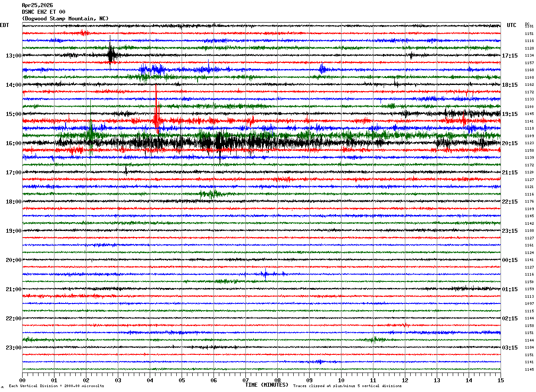Click the 14:00 EDT hour label
The width and height of the screenshot is (536, 392).
(13, 85)
